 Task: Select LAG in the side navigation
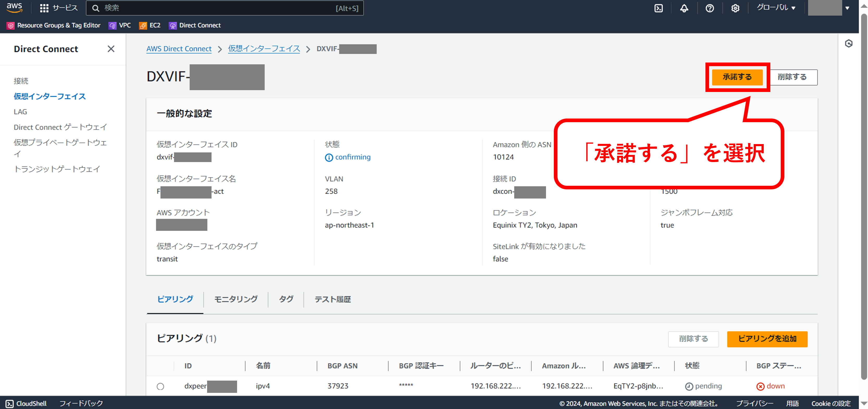click(20, 112)
